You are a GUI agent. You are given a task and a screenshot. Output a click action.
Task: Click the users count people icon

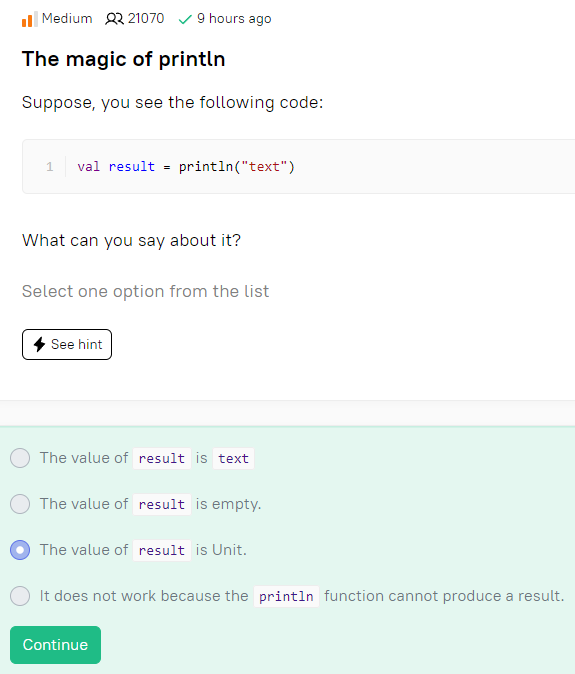(114, 19)
